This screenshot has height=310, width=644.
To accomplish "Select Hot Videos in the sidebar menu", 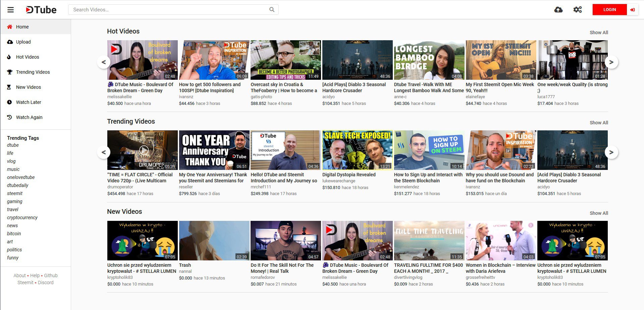I will [x=36, y=57].
